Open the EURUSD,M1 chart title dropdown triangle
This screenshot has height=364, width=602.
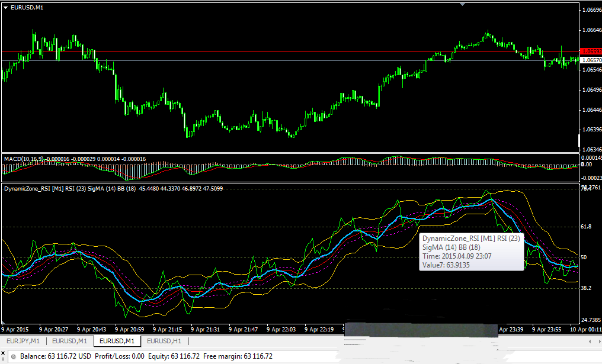point(6,8)
